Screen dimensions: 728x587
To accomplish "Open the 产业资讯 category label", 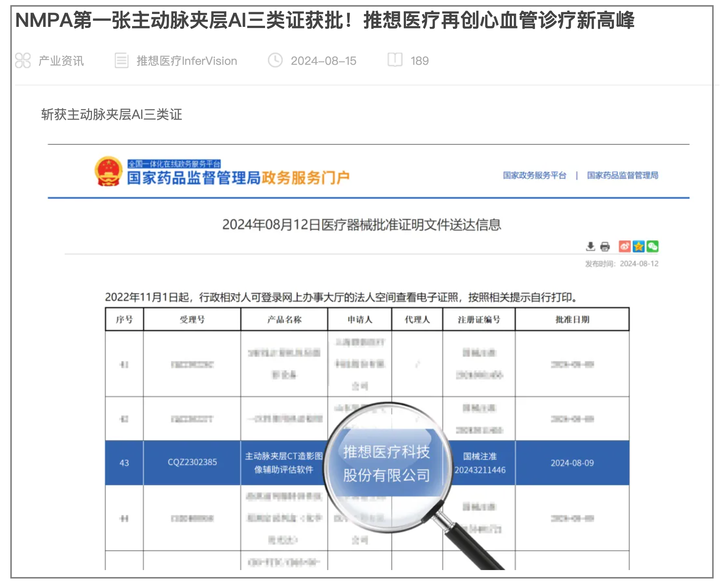I will [61, 61].
